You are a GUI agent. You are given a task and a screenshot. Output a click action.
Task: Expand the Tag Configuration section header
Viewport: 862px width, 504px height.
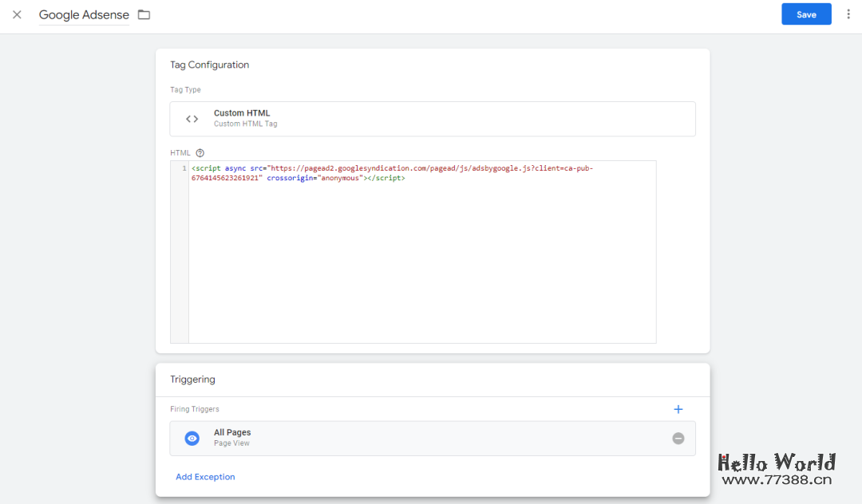[211, 65]
